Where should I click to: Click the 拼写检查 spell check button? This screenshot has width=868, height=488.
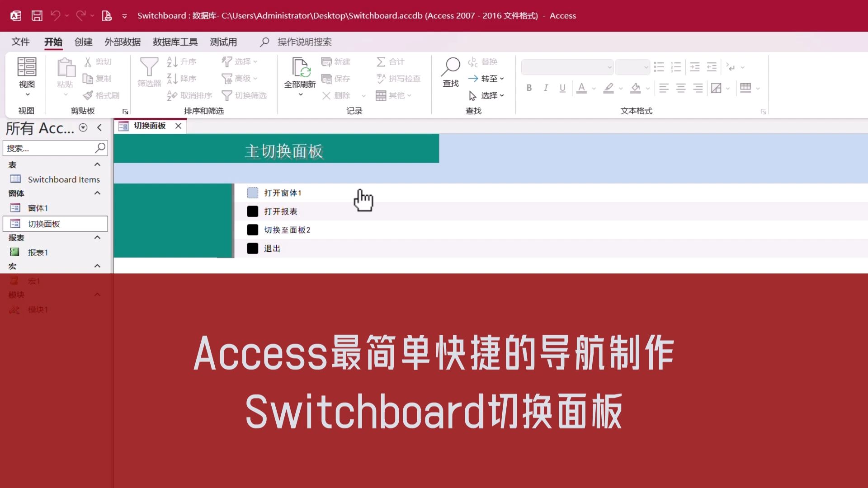(x=398, y=79)
